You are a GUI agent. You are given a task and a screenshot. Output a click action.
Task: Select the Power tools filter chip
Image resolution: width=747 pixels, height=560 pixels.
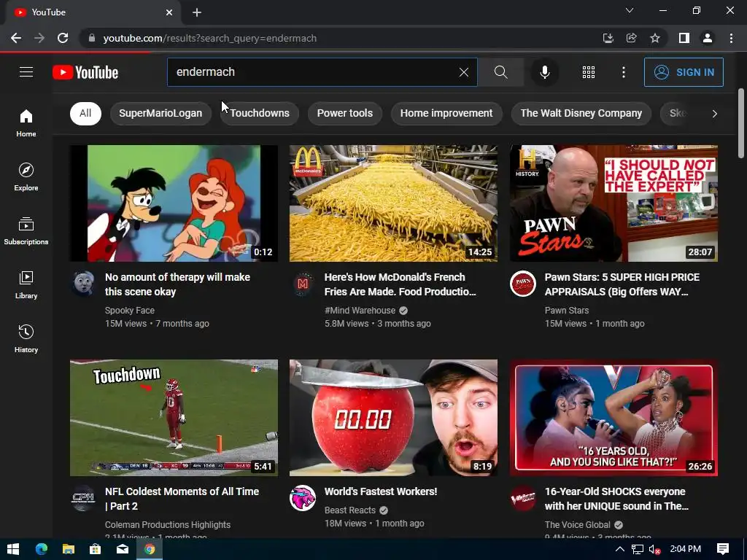(345, 113)
